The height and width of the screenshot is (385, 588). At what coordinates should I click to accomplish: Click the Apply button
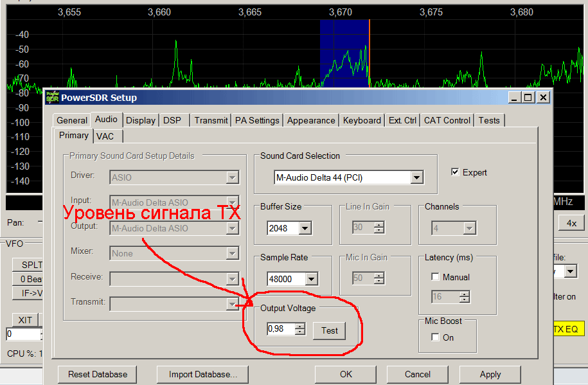[490, 374]
